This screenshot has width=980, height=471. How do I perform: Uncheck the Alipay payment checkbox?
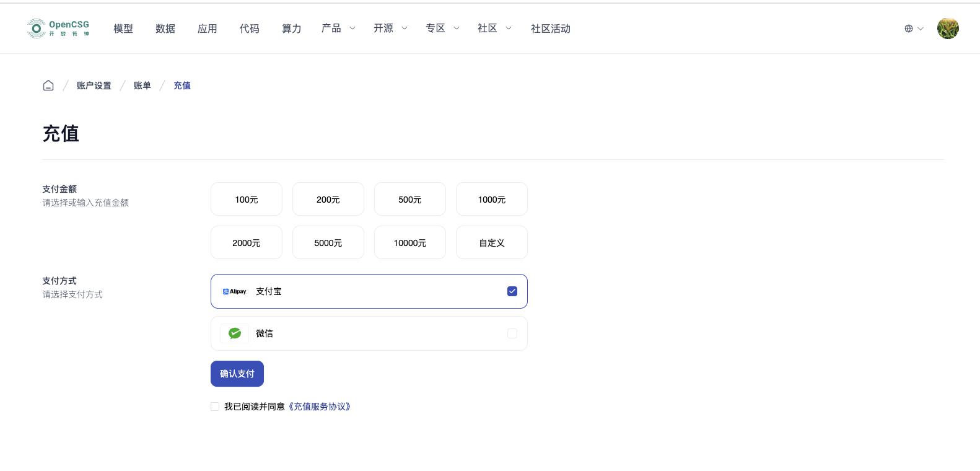click(512, 291)
